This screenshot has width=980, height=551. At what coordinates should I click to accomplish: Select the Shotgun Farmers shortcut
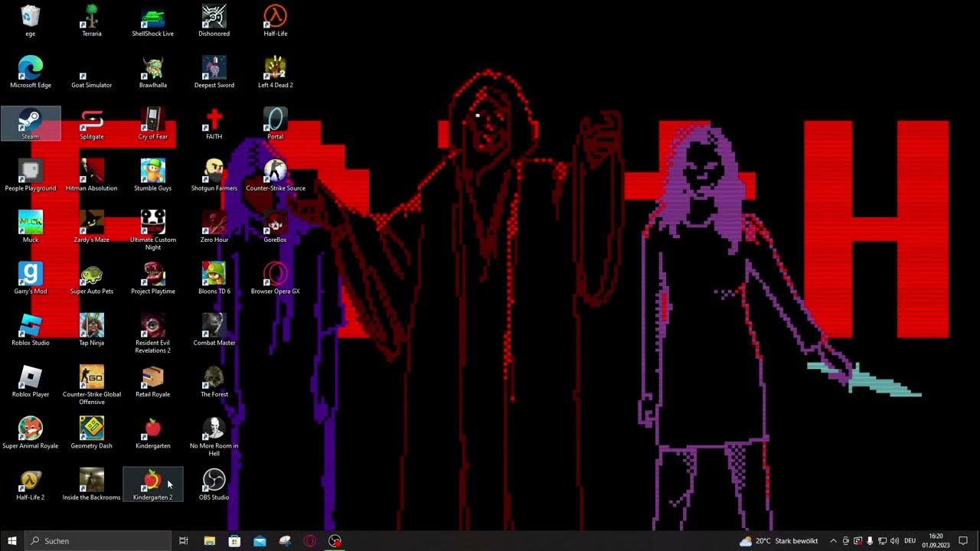214,176
